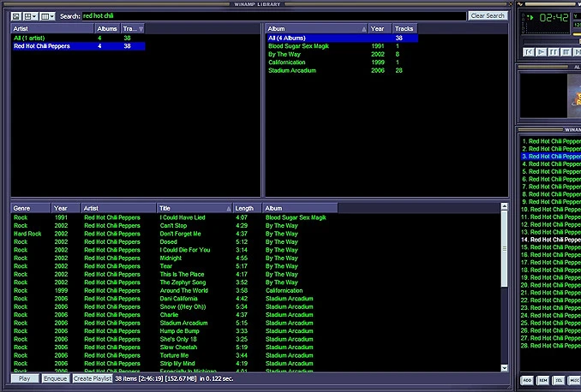
Task: Click the MISC button in the playlist editor
Action: click(574, 380)
